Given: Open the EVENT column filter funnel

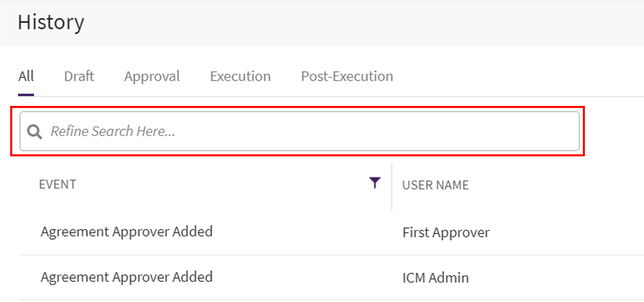Looking at the screenshot, I should [374, 183].
